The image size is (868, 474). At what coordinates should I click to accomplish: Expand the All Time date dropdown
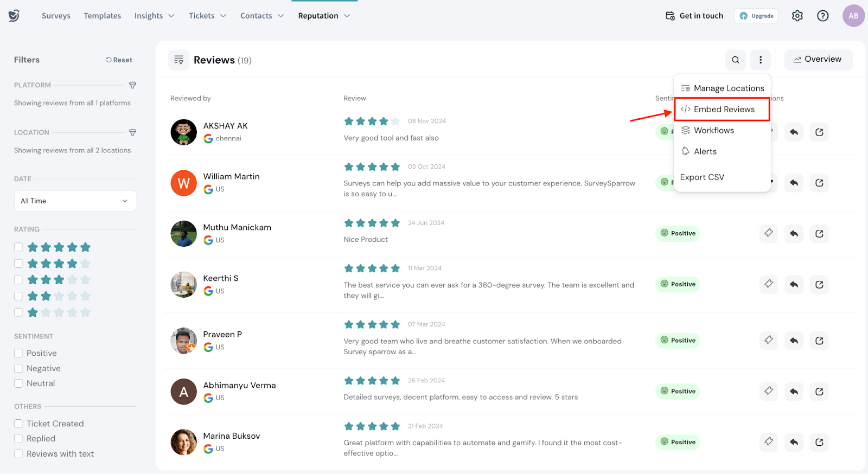click(75, 201)
